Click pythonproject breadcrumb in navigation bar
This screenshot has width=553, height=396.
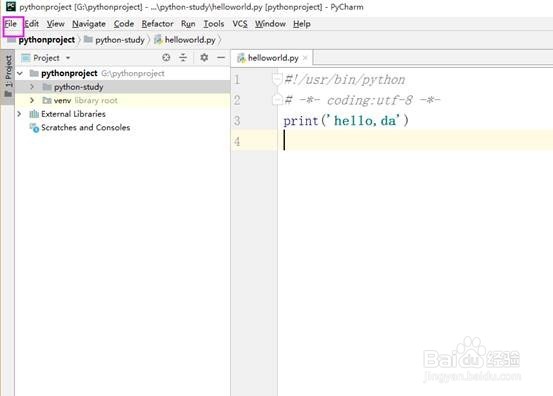pos(47,40)
